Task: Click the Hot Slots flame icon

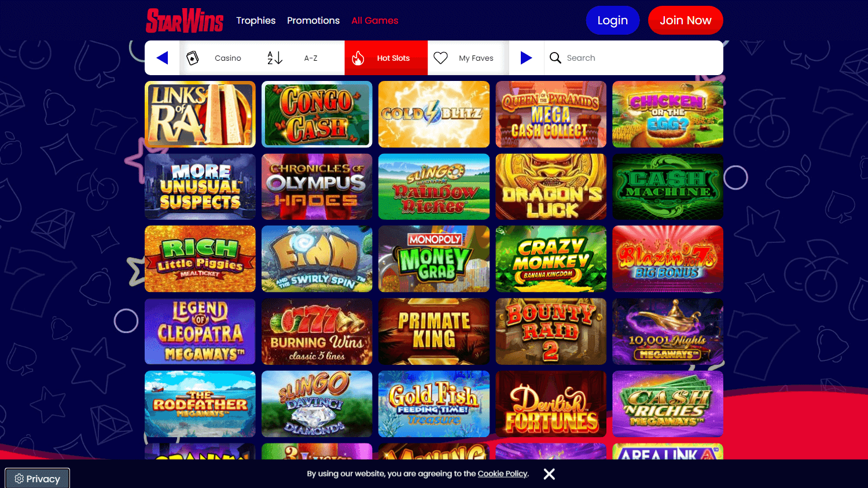Action: pos(358,58)
